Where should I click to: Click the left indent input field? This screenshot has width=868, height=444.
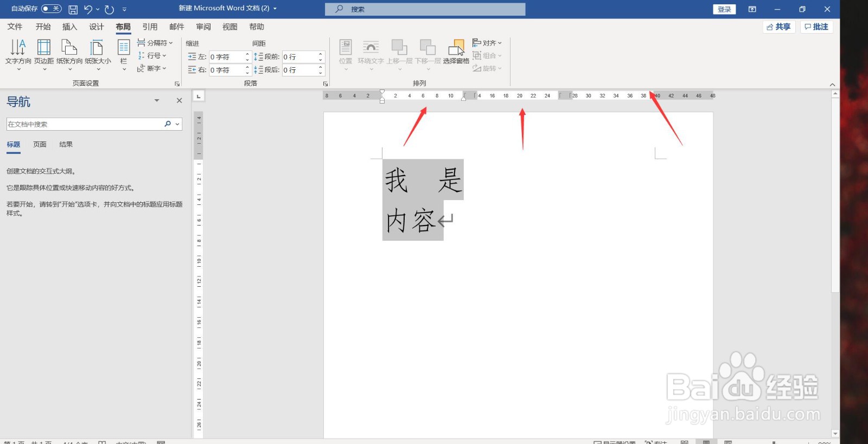pyautogui.click(x=227, y=57)
